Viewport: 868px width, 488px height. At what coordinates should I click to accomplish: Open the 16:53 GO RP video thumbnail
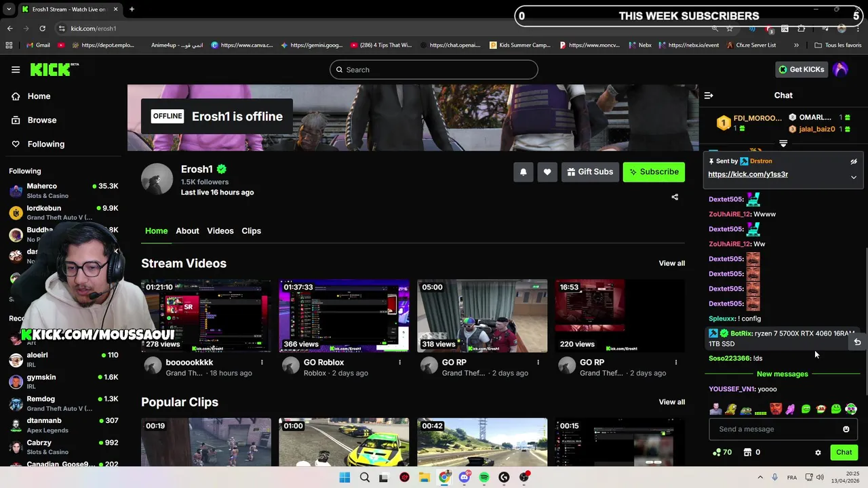(620, 316)
